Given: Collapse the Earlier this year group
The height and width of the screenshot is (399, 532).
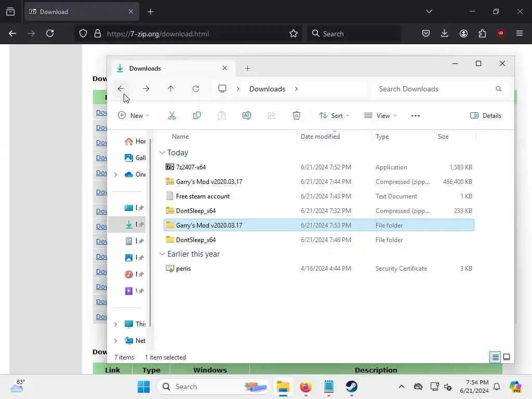Looking at the screenshot, I should pyautogui.click(x=162, y=254).
